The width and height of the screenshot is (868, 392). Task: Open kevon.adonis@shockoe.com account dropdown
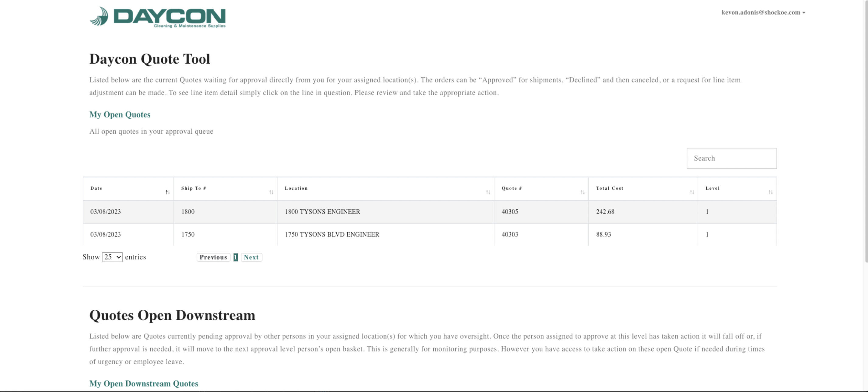click(x=763, y=12)
